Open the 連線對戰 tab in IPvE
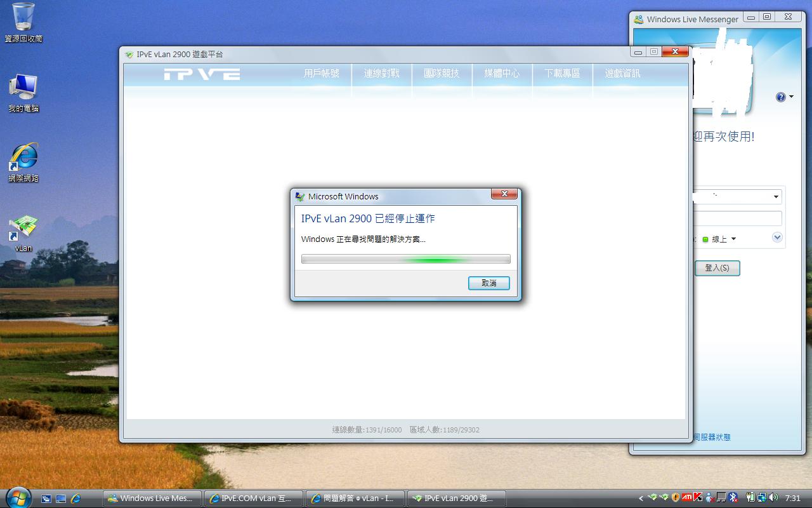The image size is (812, 508). [x=382, y=74]
